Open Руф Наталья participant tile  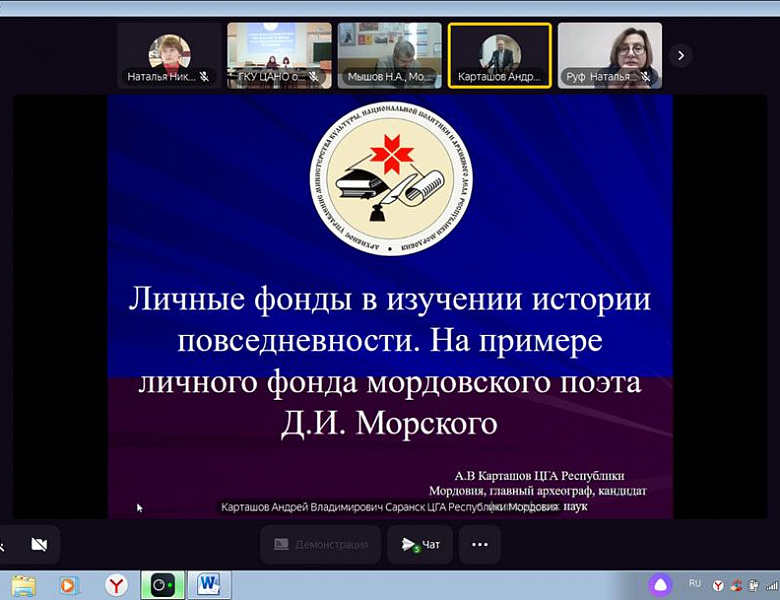point(610,55)
